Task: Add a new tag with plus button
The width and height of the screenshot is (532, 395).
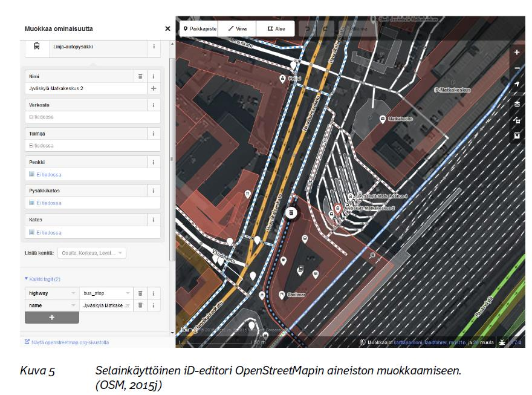Action: (x=52, y=318)
